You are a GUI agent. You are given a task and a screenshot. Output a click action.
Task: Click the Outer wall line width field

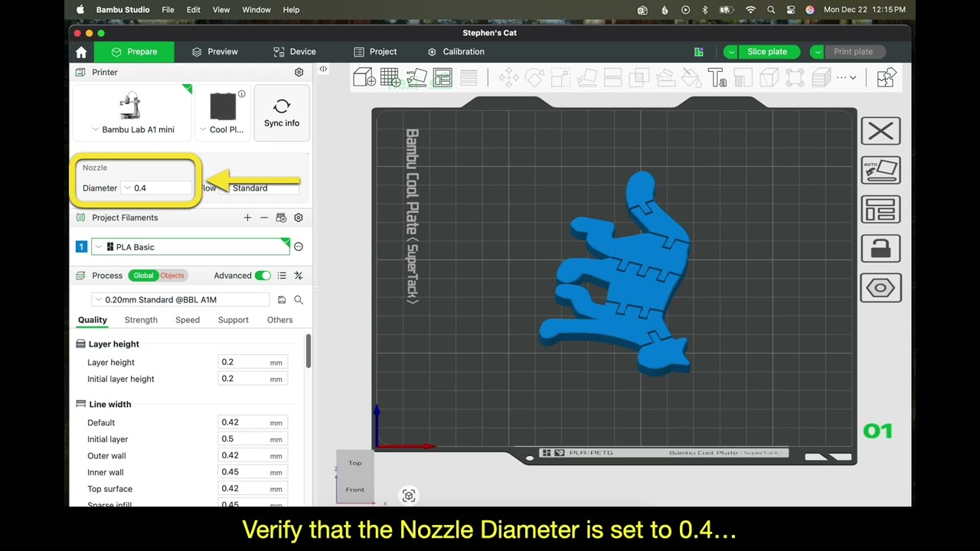pos(253,455)
